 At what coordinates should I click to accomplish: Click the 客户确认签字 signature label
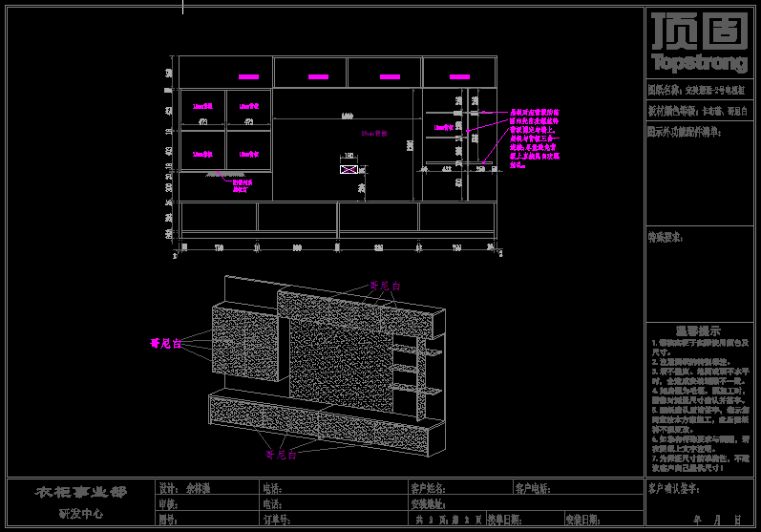pos(673,488)
